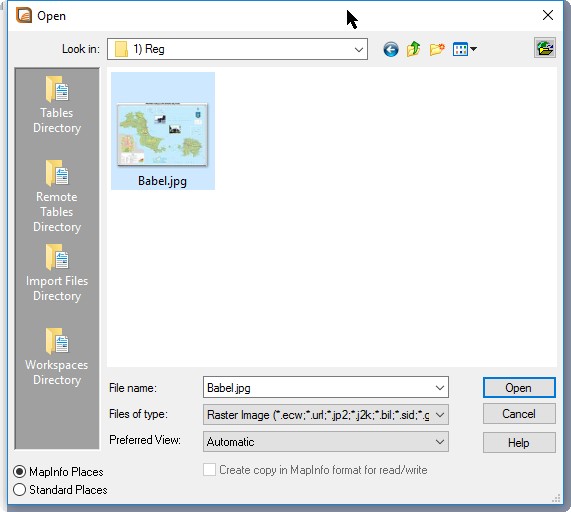Open the Tables Directory shortcut
Screen dimensions: 571x512
(57, 105)
